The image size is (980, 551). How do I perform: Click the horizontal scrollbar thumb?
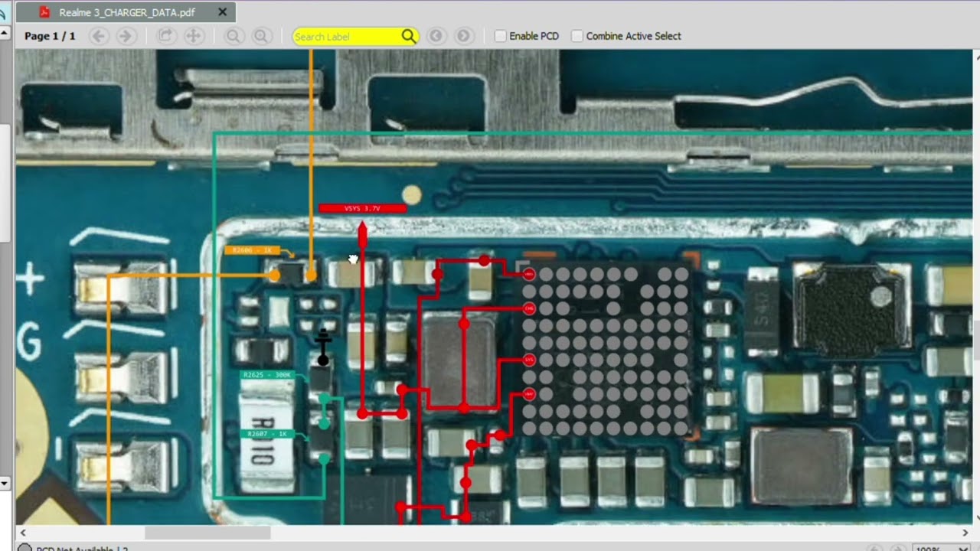point(207,532)
